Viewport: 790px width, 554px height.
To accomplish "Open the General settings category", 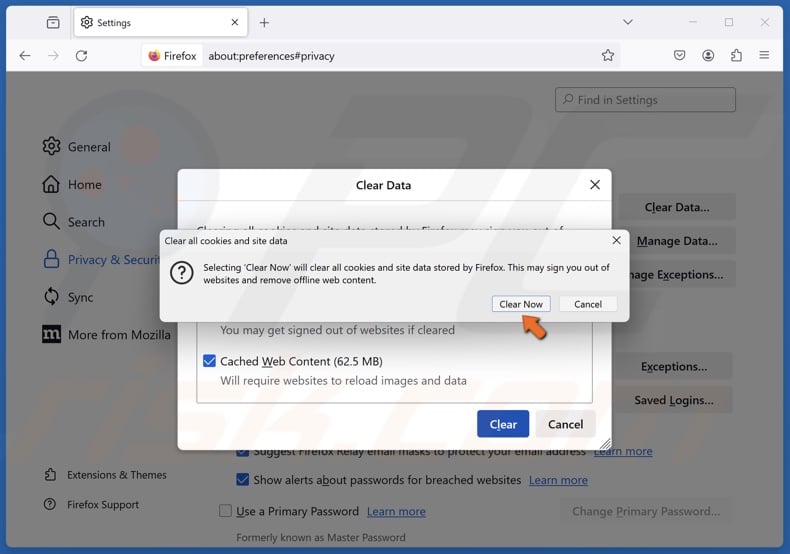I will click(x=77, y=147).
